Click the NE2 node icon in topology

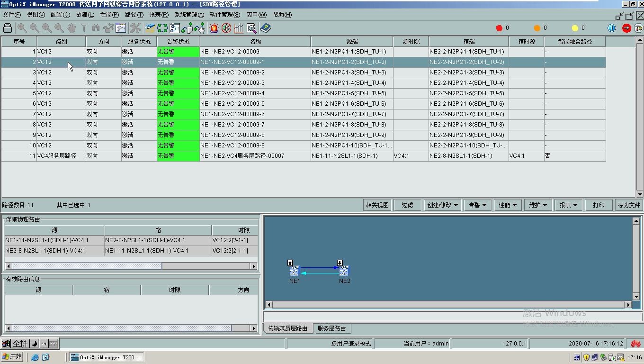pyautogui.click(x=344, y=271)
